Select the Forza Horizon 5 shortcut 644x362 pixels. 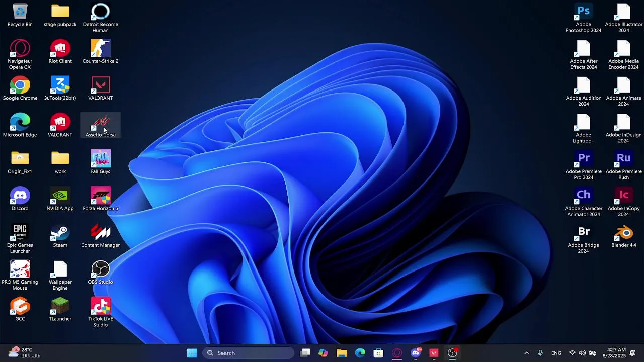point(100,199)
